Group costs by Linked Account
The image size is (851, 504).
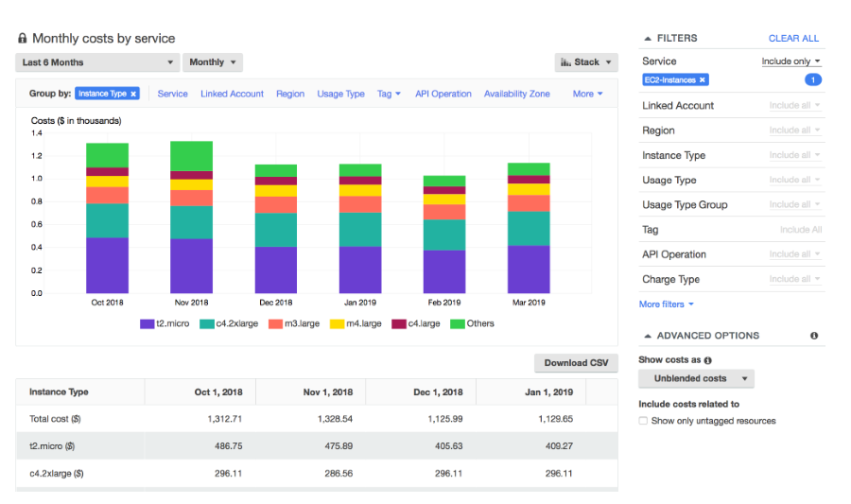click(233, 94)
